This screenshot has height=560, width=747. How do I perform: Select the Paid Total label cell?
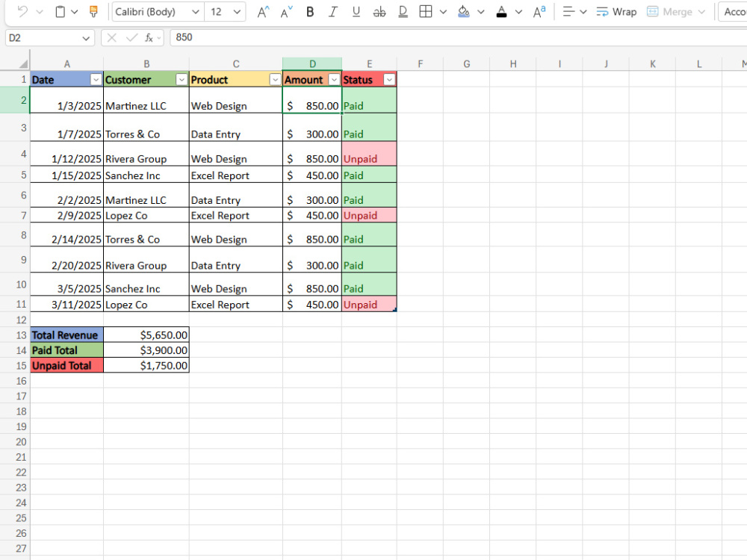tap(66, 350)
